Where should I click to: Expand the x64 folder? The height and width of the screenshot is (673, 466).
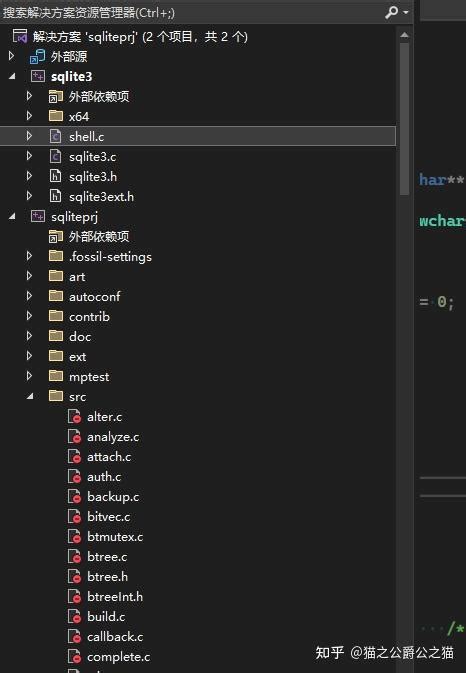point(29,116)
